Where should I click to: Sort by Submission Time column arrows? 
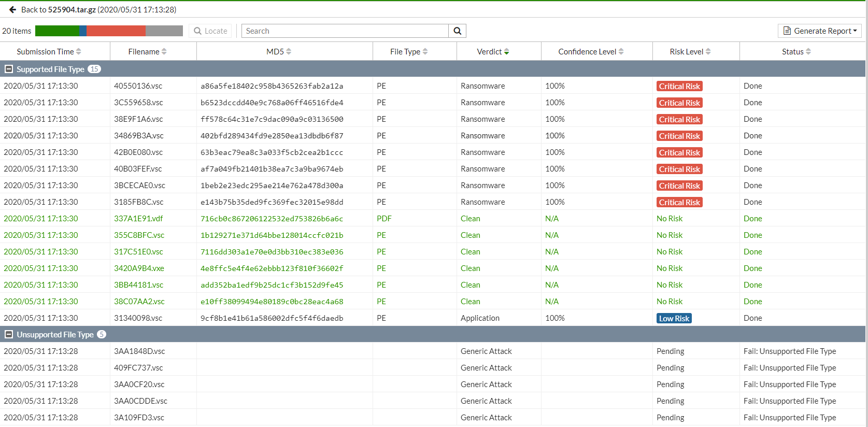pyautogui.click(x=79, y=52)
